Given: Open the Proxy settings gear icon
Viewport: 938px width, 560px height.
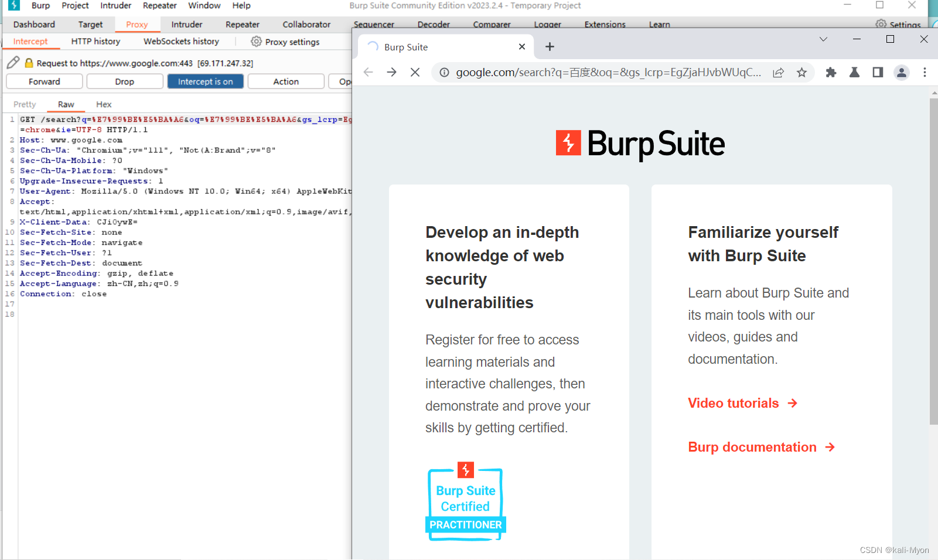Looking at the screenshot, I should pos(256,42).
